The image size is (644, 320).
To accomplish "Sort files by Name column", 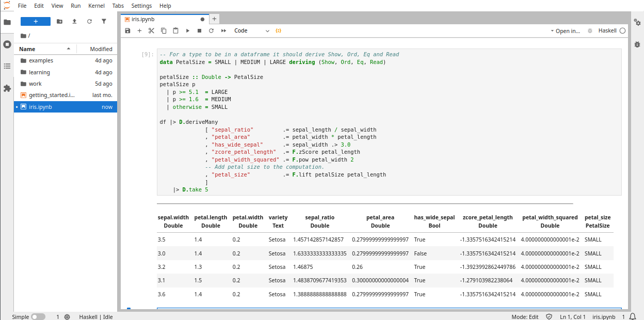I will [x=45, y=49].
